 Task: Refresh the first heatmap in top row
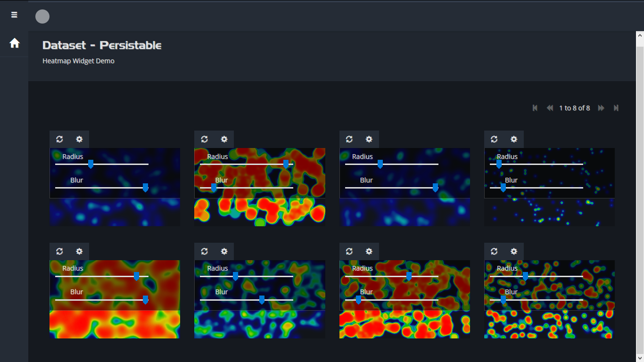59,139
